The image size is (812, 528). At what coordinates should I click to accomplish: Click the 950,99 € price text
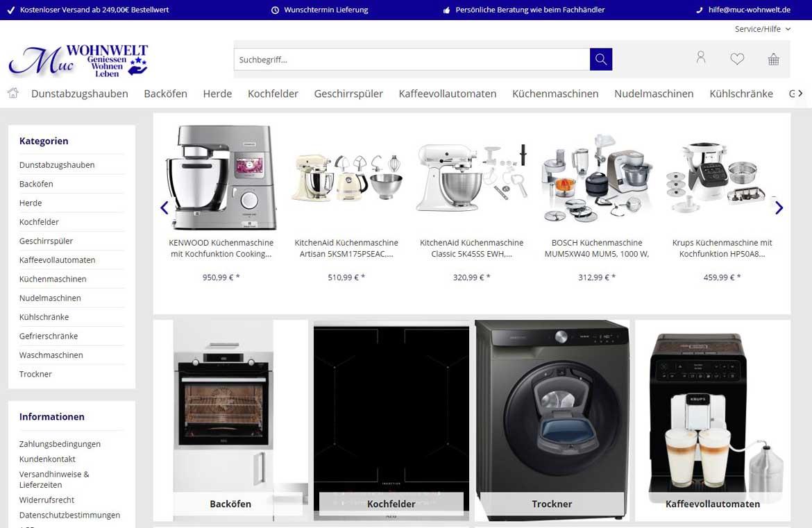[x=221, y=278]
